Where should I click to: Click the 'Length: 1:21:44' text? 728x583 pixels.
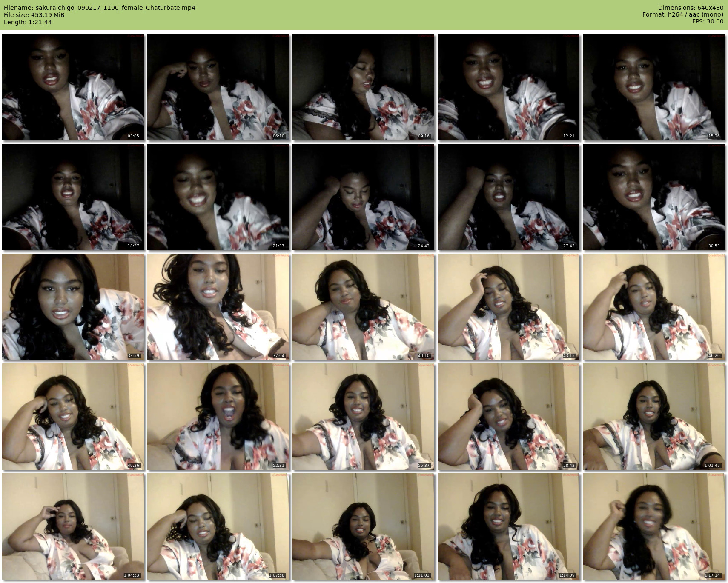click(28, 22)
